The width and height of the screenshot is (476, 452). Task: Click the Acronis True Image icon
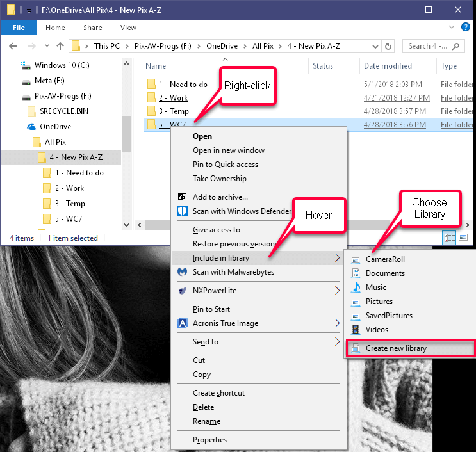[182, 323]
